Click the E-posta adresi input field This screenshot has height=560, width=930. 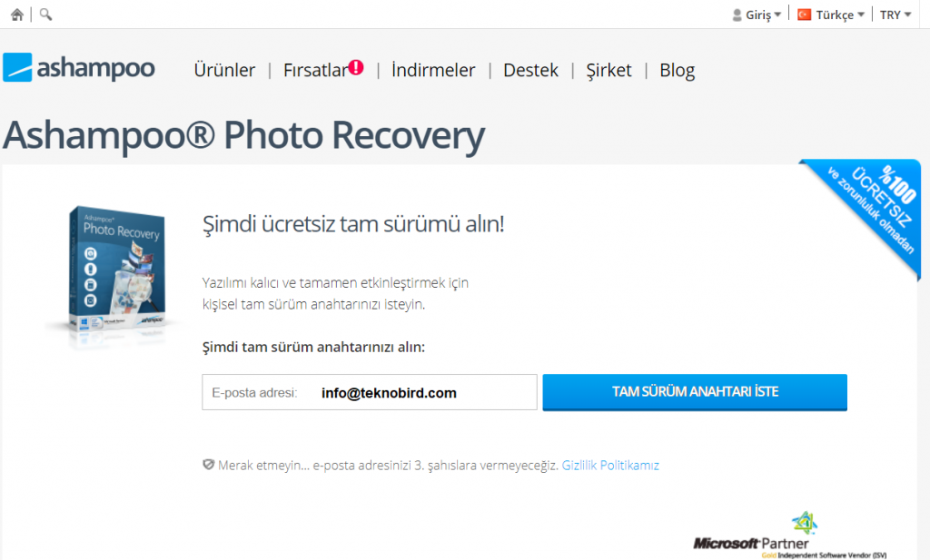[x=370, y=392]
